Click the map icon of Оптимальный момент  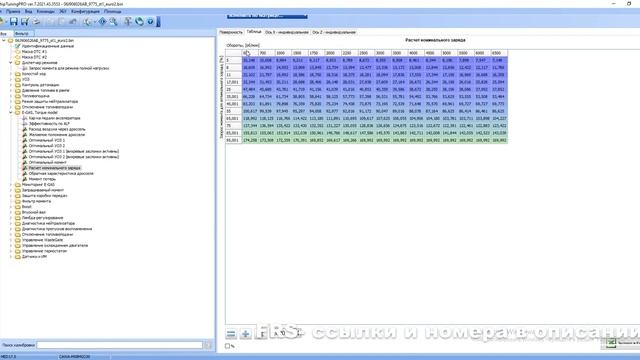[24, 162]
